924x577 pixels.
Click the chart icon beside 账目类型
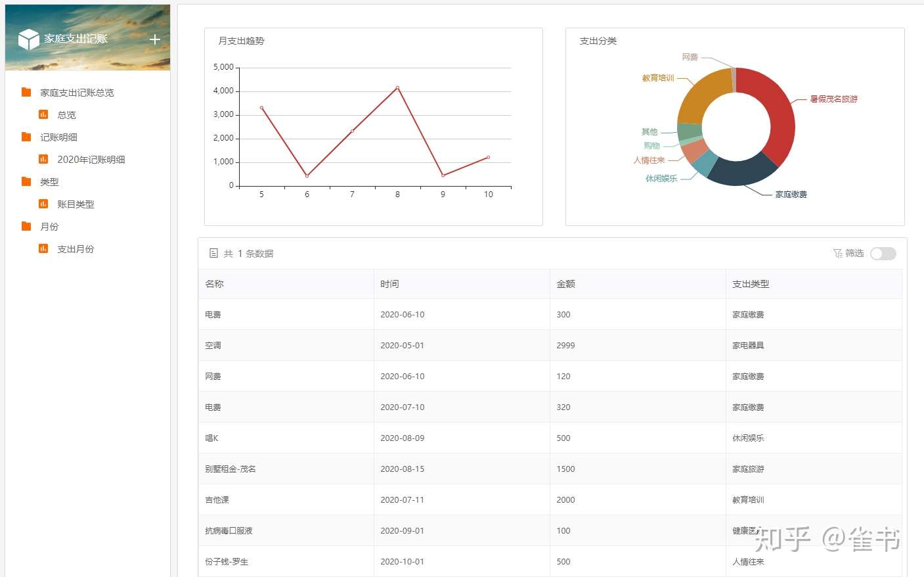click(x=43, y=204)
